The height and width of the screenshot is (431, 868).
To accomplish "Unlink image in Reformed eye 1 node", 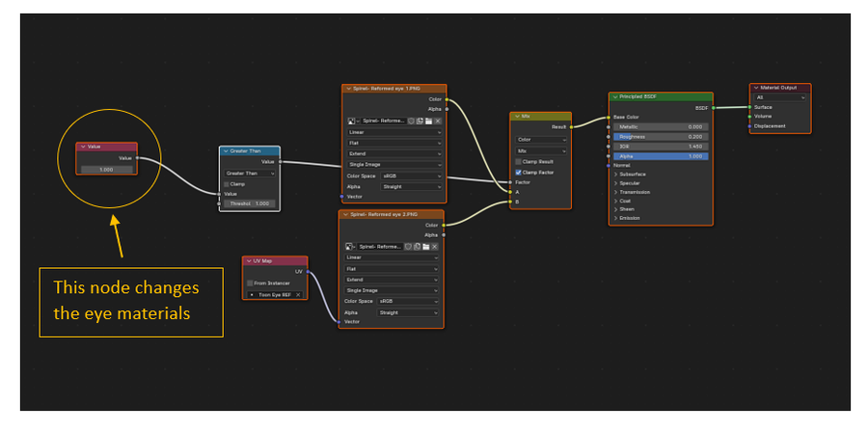I will 438,121.
